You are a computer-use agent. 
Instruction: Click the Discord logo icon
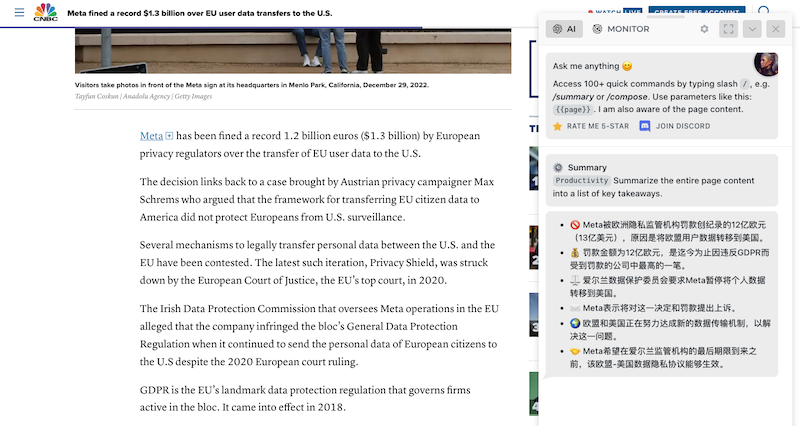[x=645, y=126]
